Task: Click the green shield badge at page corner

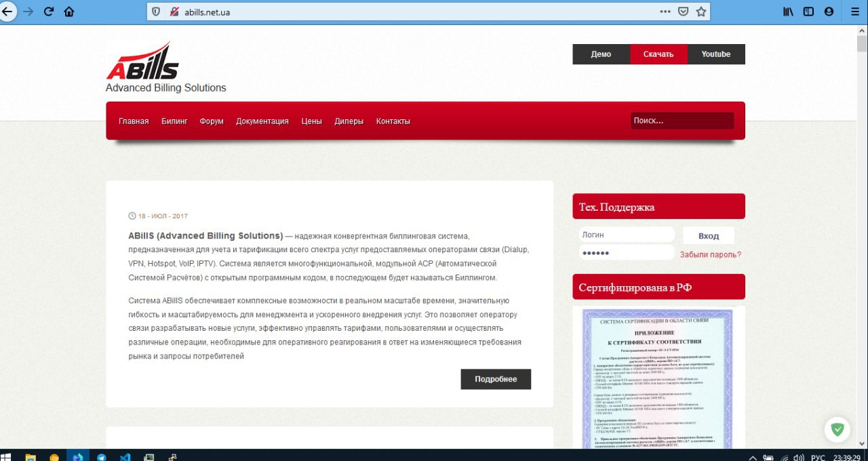Action: (837, 429)
